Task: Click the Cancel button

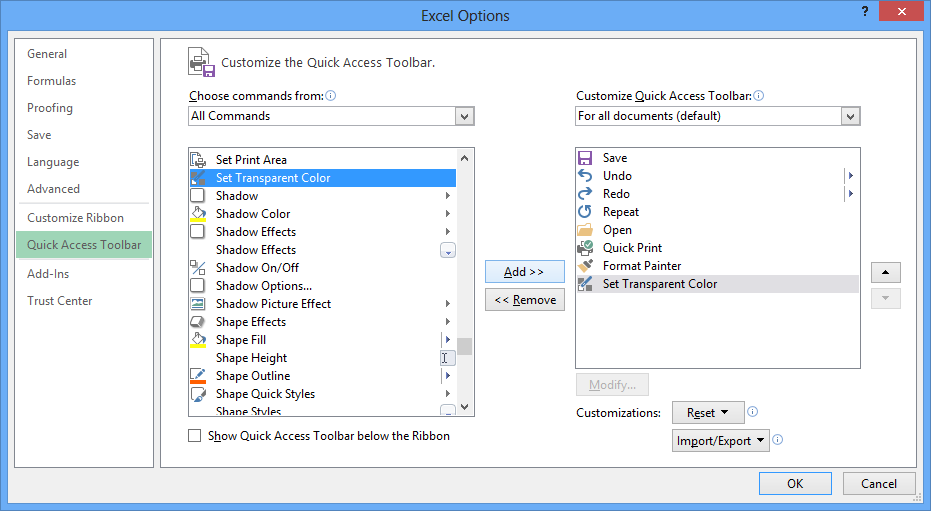Action: [x=879, y=484]
